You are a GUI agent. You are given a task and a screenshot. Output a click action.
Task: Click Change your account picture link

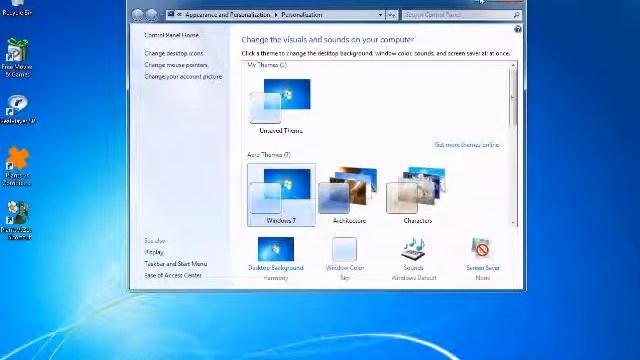pos(183,76)
